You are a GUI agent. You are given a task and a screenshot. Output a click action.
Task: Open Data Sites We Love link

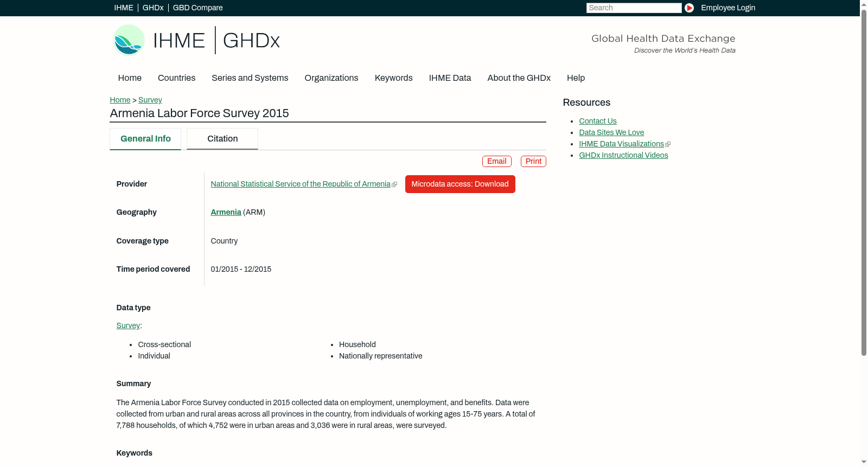pyautogui.click(x=611, y=132)
